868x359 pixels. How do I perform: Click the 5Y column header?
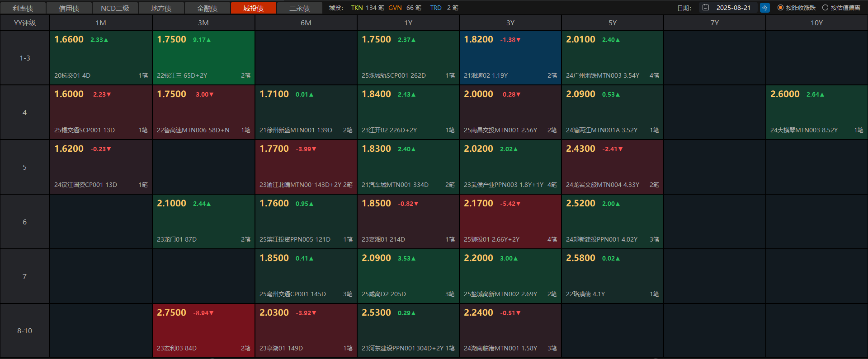point(613,23)
